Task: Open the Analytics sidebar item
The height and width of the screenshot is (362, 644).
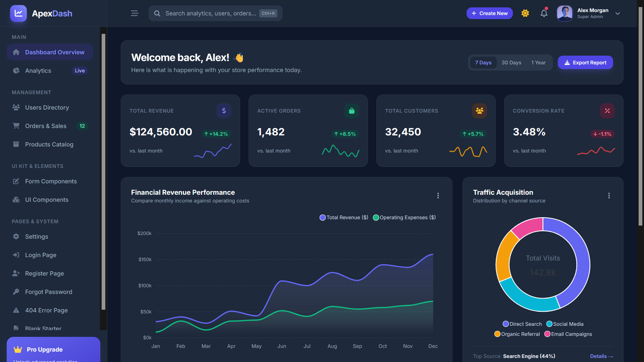Action: 50,70
